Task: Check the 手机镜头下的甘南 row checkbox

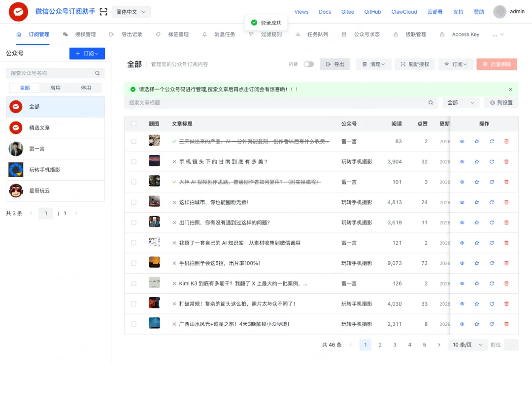Action: [x=133, y=161]
